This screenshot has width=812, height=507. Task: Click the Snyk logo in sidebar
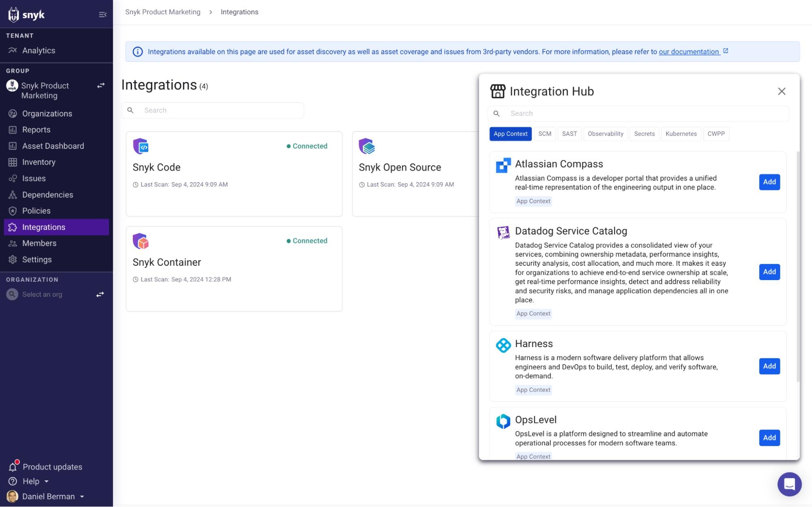(26, 15)
